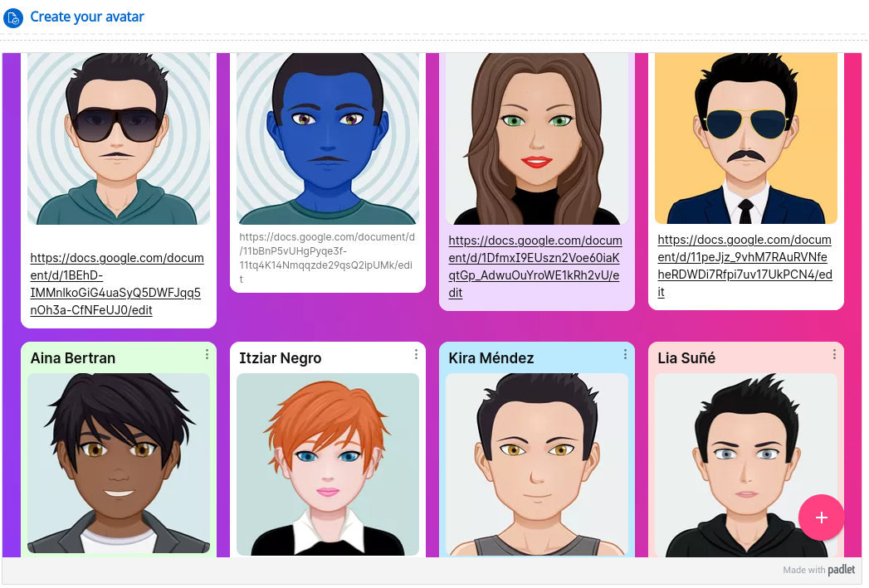Open Kira Méndez's avatar image
The width and height of the screenshot is (869, 588).
(536, 464)
